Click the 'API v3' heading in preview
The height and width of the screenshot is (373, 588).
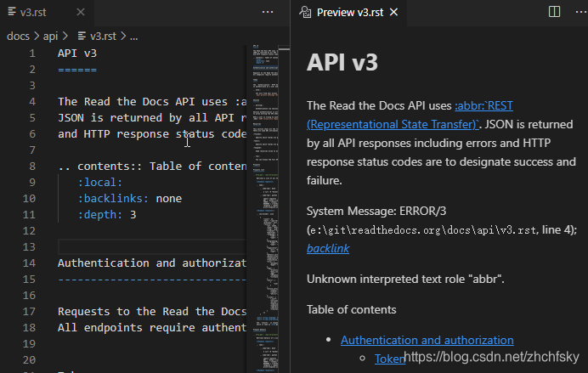342,62
